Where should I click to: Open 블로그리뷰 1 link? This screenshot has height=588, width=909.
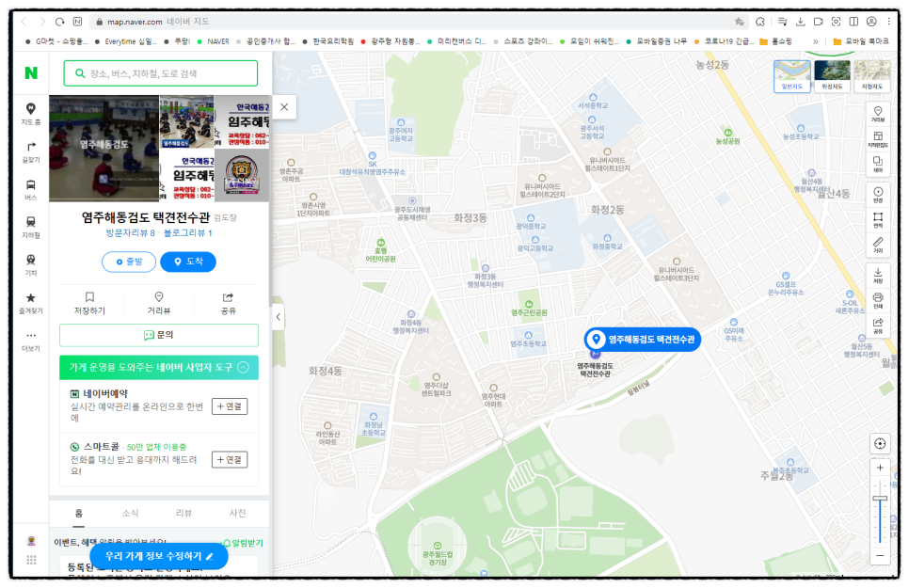point(188,233)
